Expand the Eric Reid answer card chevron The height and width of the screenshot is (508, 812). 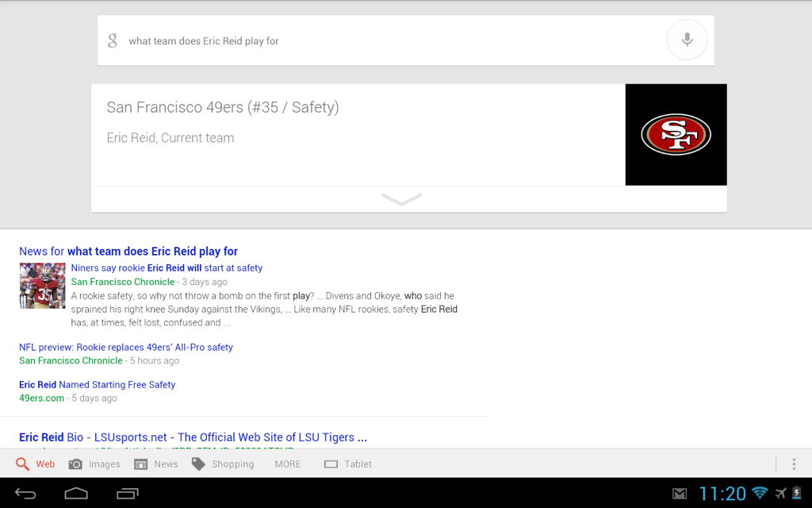pos(401,198)
